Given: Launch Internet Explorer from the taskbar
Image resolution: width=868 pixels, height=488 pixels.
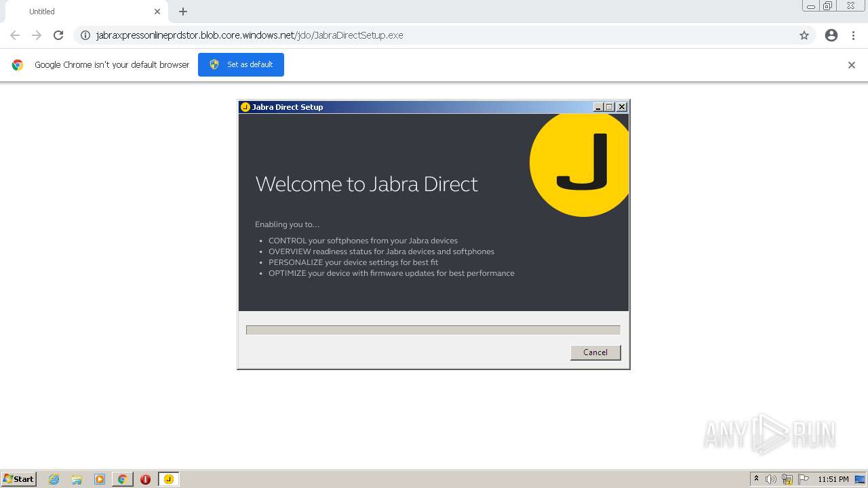Looking at the screenshot, I should pos(54,479).
